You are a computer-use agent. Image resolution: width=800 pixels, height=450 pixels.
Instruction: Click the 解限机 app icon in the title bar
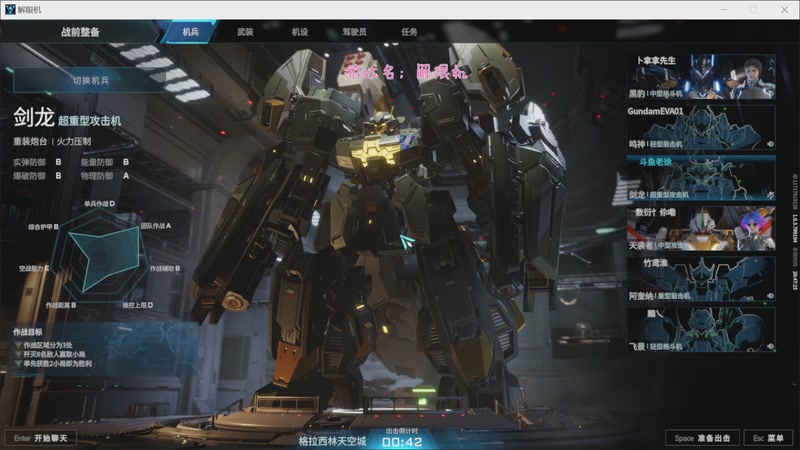click(x=10, y=9)
